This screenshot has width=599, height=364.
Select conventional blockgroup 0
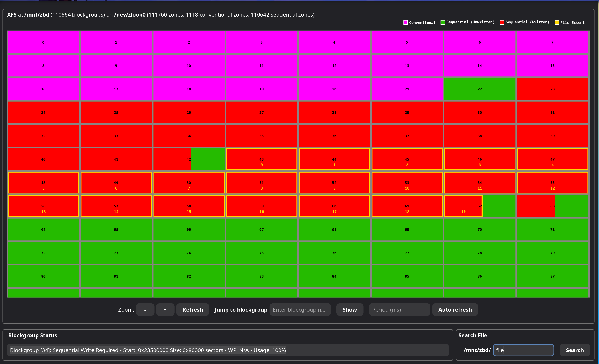point(43,42)
